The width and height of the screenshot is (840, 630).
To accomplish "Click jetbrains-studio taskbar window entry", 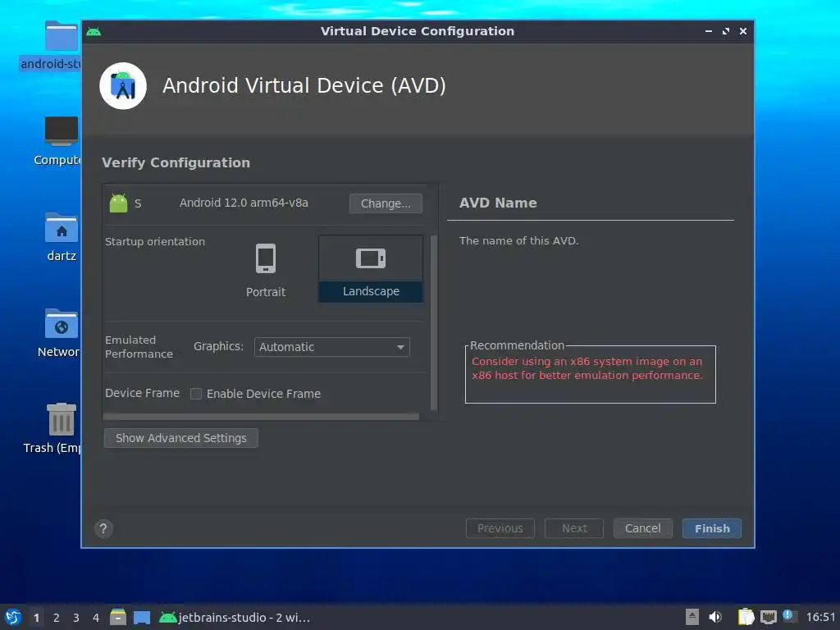I will pos(235,618).
